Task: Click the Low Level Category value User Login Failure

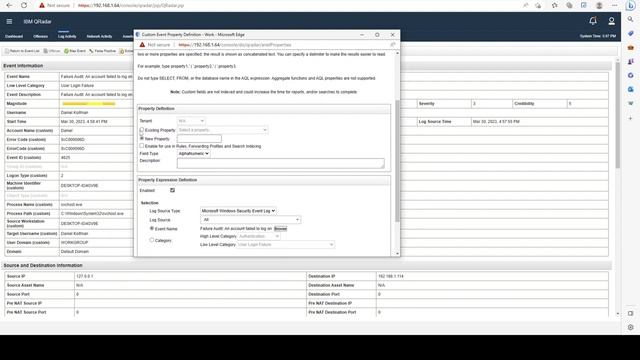Action: (x=77, y=86)
